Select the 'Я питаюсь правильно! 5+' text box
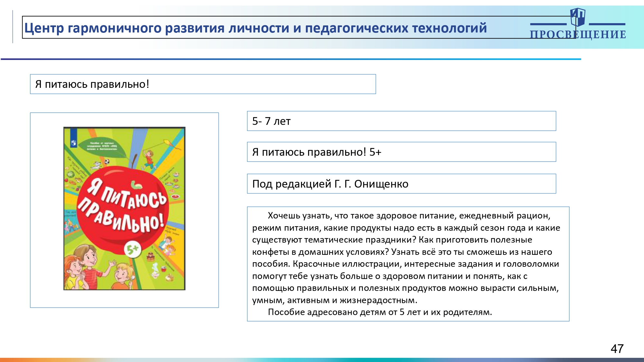The image size is (644, 362). 402,152
